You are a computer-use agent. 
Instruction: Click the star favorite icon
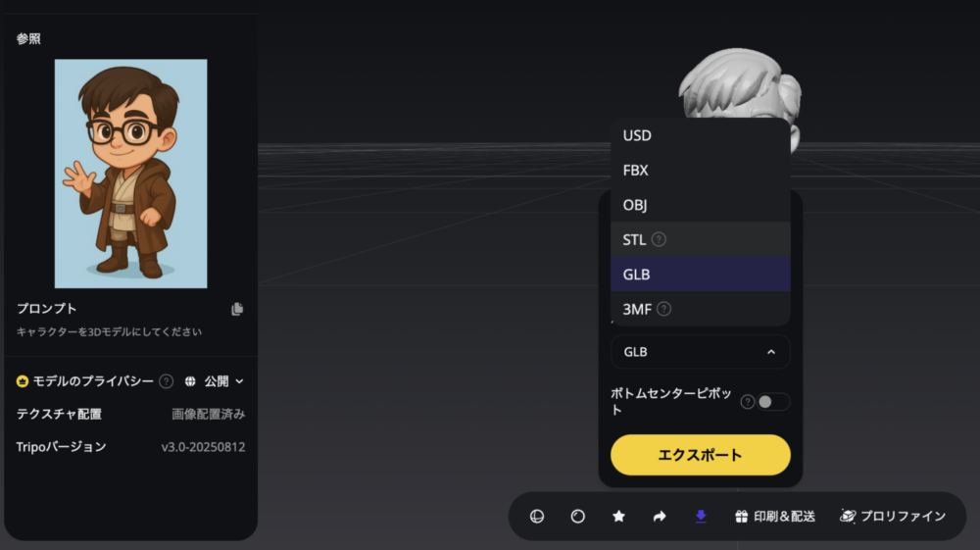[618, 516]
